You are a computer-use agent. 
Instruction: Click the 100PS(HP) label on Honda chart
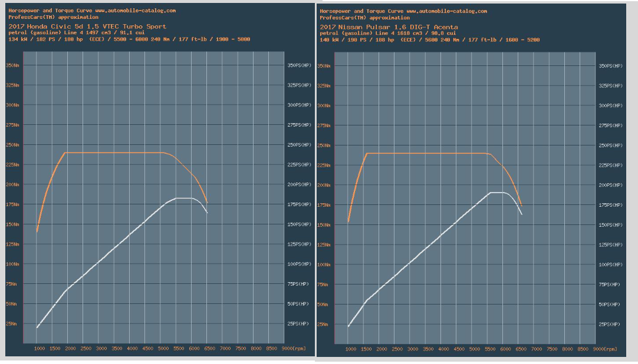(x=298, y=264)
